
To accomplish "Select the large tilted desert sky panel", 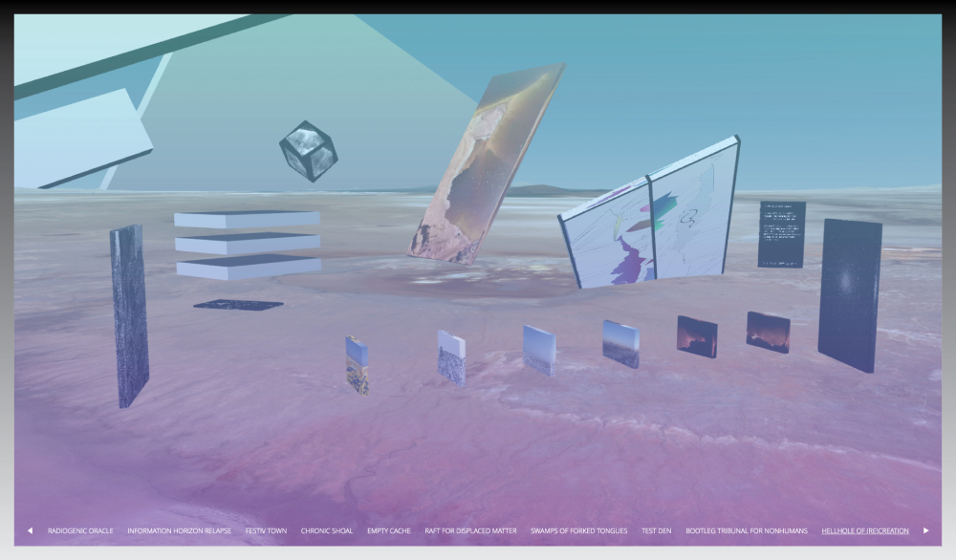I will pyautogui.click(x=488, y=162).
